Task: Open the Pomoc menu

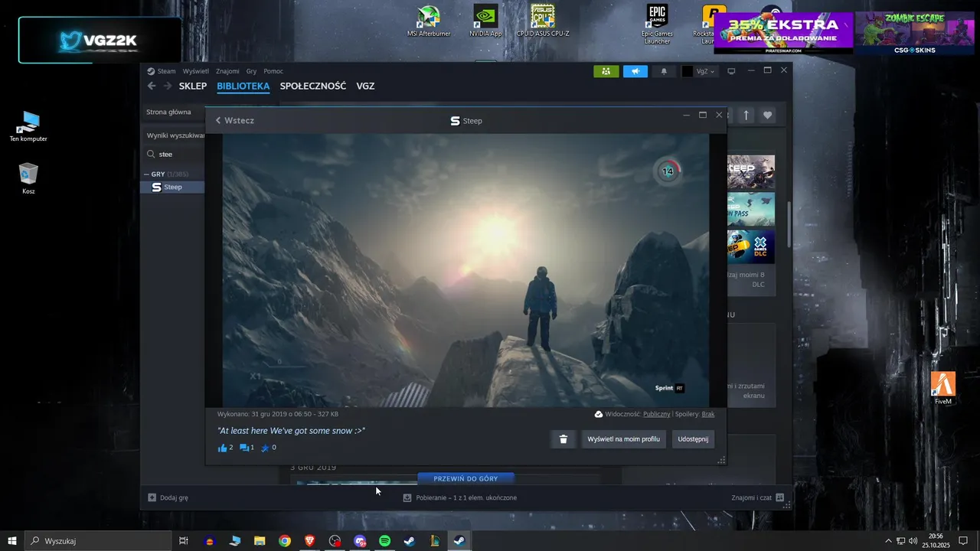Action: click(x=273, y=71)
